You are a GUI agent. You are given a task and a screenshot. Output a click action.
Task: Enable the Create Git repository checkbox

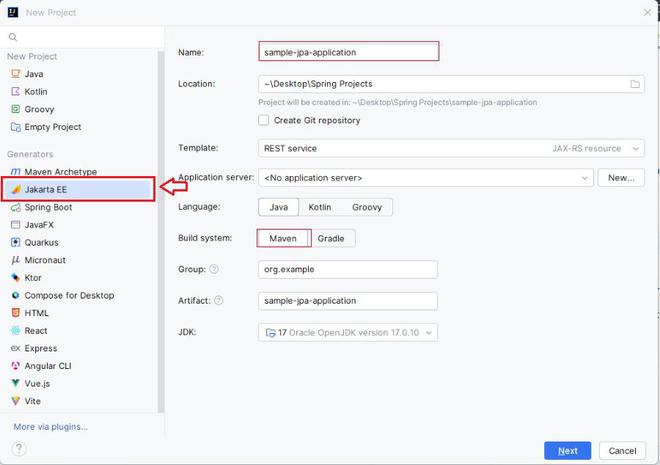tap(264, 120)
